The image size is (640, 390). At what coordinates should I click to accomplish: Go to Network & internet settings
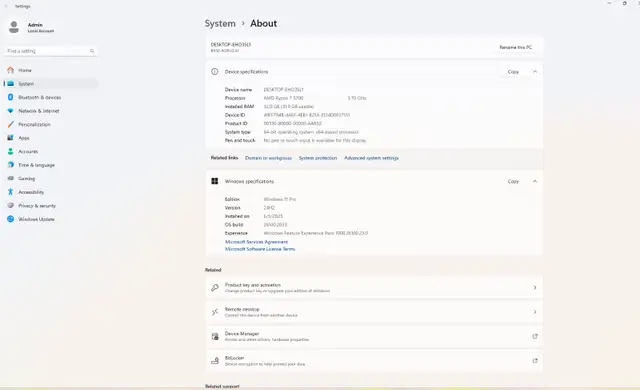51,111
